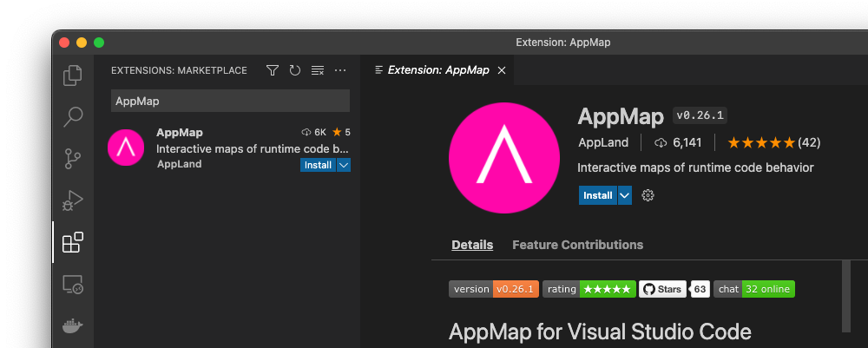Open the Search view in activity bar
Image resolution: width=868 pixels, height=348 pixels.
click(x=73, y=117)
